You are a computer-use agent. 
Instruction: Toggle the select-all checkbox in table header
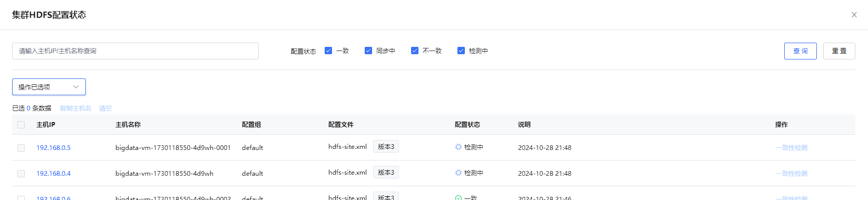pyautogui.click(x=21, y=125)
